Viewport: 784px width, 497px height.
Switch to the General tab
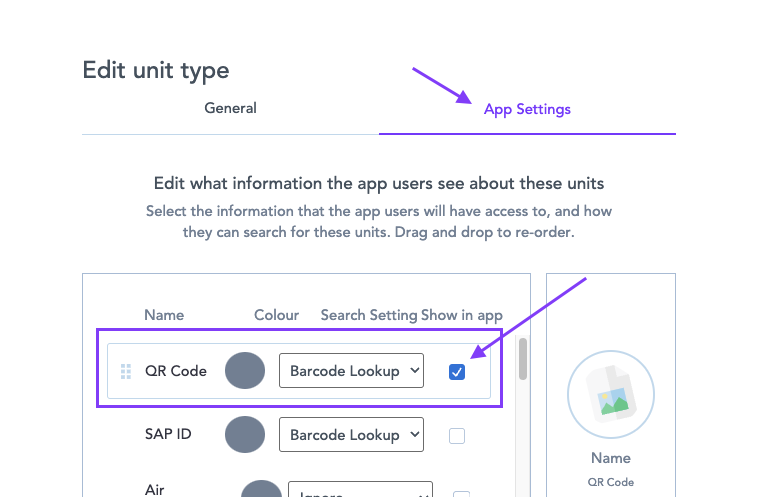click(x=230, y=108)
